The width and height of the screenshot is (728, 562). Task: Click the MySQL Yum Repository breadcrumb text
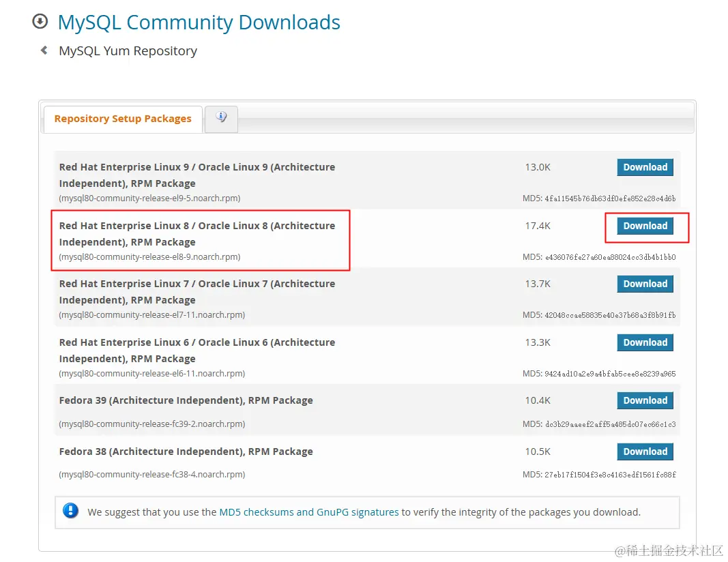coord(128,50)
